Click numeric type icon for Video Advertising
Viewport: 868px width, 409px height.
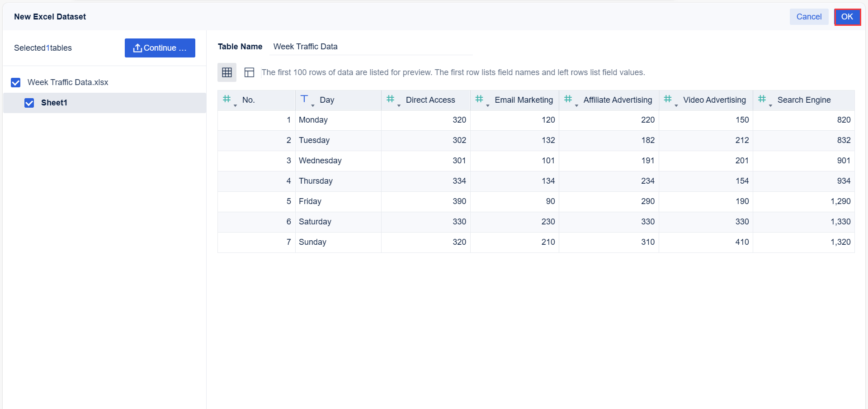[x=668, y=99]
